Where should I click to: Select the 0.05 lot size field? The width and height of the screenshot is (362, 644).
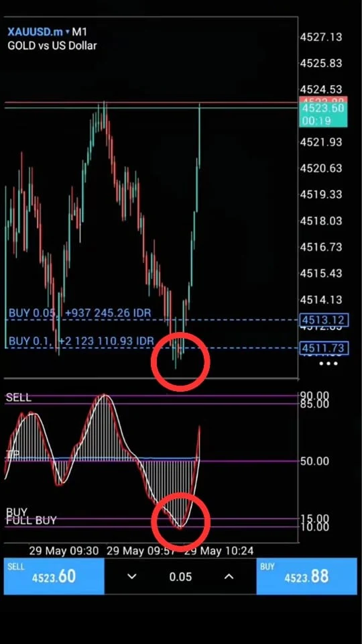[x=180, y=577]
